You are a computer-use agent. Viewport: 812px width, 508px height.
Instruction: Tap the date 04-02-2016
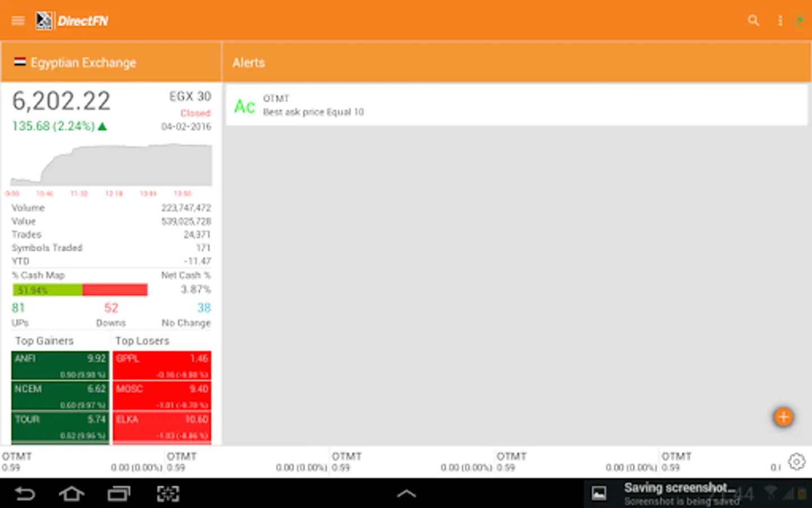[186, 126]
